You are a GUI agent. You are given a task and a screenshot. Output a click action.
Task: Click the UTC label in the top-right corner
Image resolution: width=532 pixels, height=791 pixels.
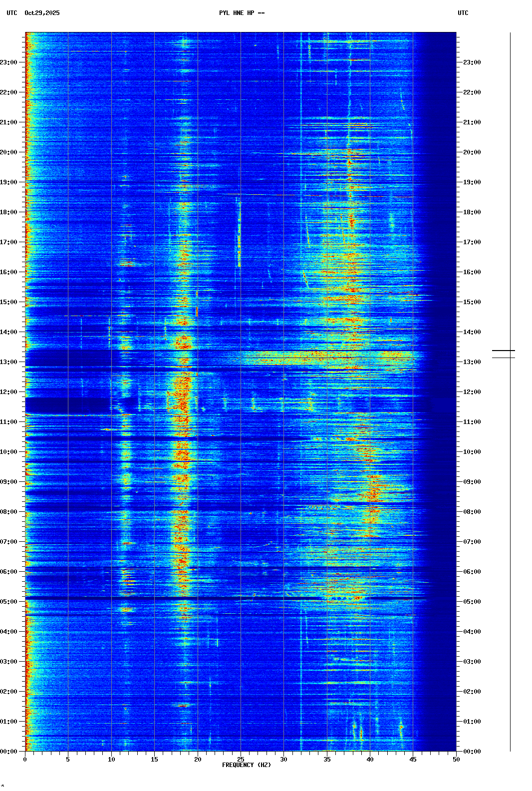[x=463, y=13]
